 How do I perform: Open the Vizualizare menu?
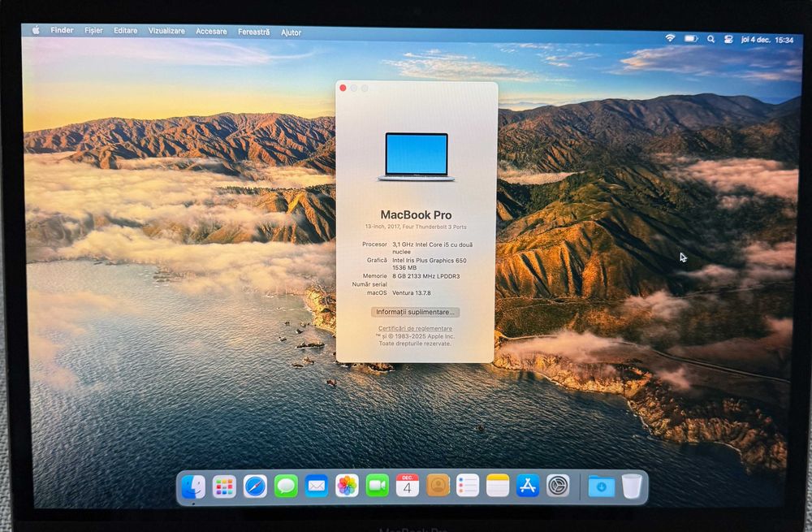[166, 31]
